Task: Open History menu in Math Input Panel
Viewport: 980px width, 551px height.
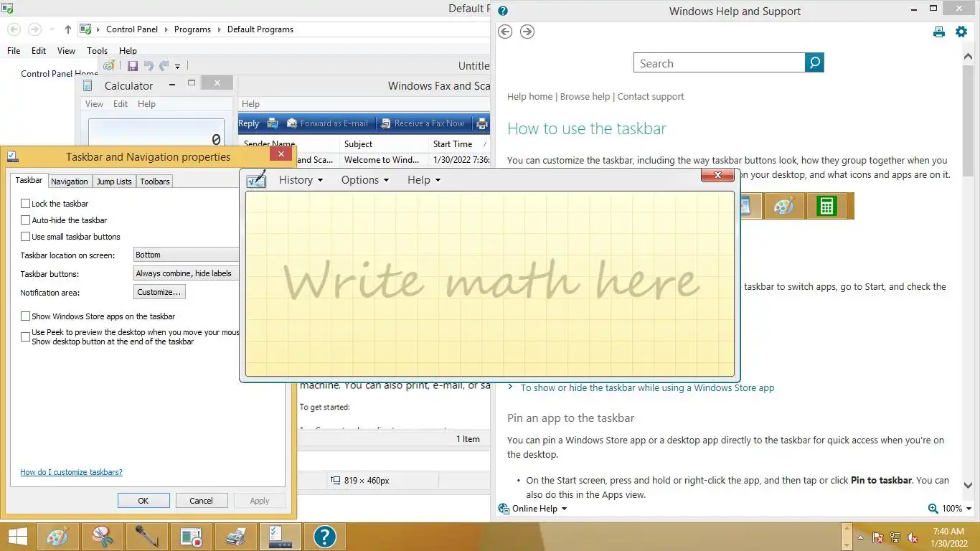Action: coord(301,180)
